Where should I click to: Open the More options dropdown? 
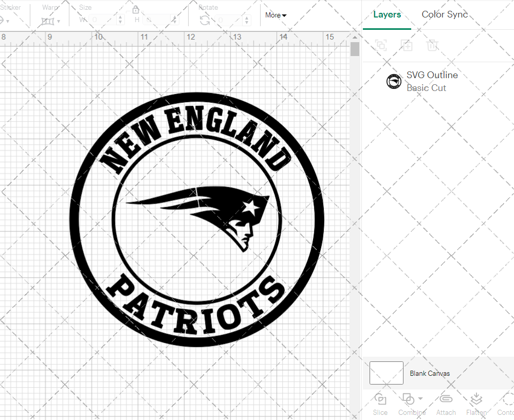tap(276, 15)
